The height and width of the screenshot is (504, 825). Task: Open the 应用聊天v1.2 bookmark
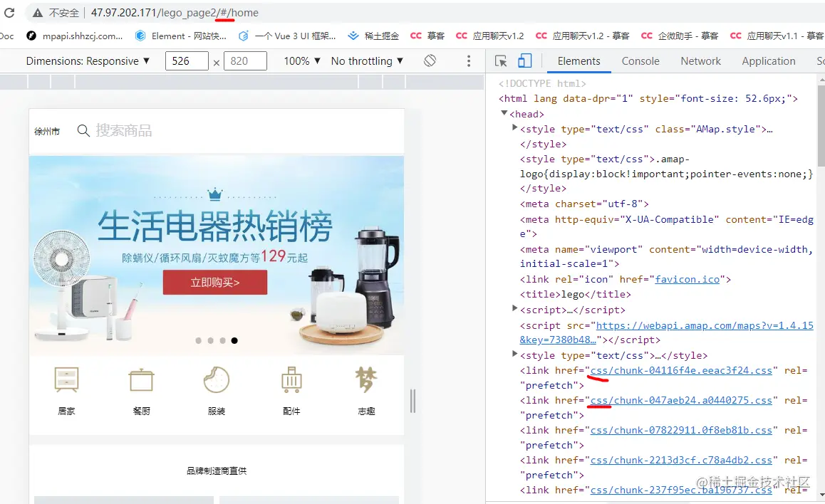pyautogui.click(x=490, y=36)
